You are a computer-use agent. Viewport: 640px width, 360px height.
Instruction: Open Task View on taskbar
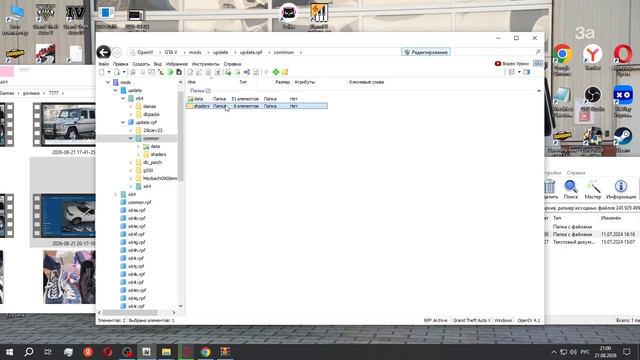pyautogui.click(x=48, y=351)
